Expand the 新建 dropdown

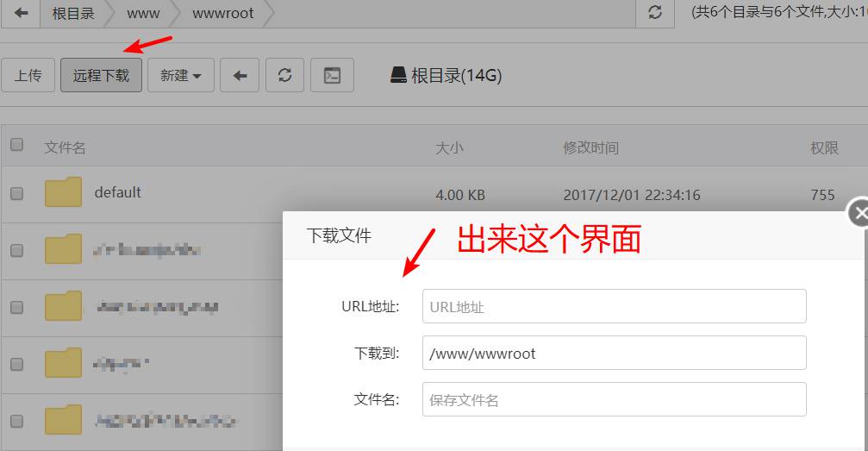click(x=180, y=75)
